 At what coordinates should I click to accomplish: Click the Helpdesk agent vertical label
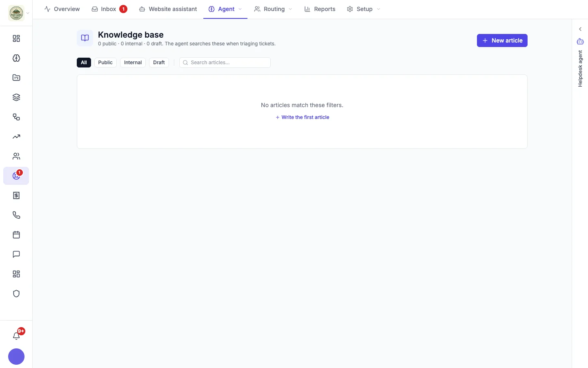coord(580,69)
